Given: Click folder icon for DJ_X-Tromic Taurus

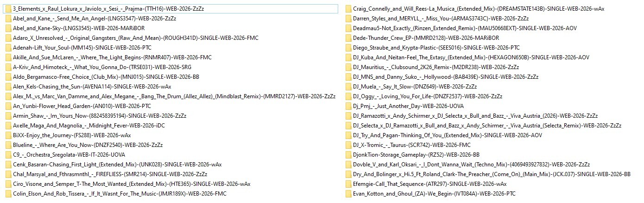Looking at the screenshot, I should coord(348,145).
